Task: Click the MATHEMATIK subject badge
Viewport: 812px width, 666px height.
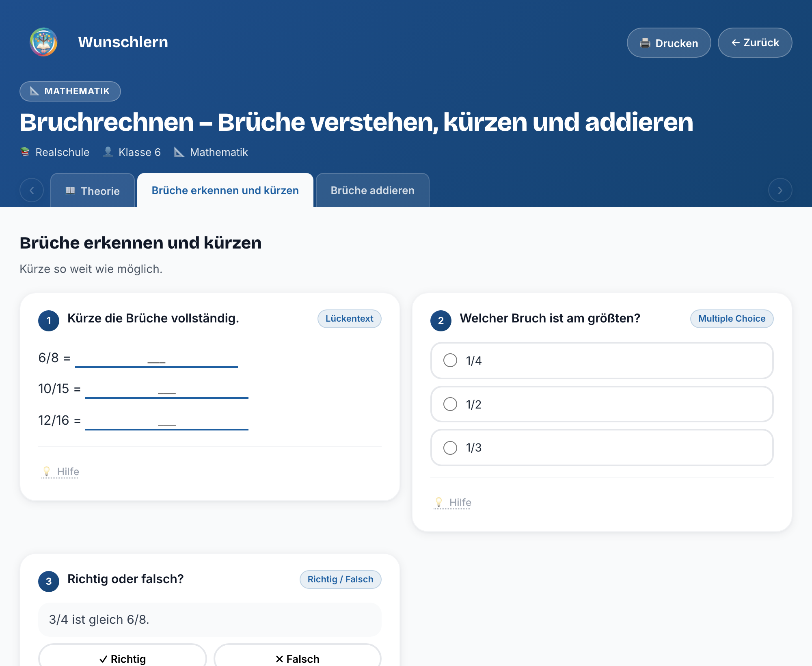Action: coord(70,91)
